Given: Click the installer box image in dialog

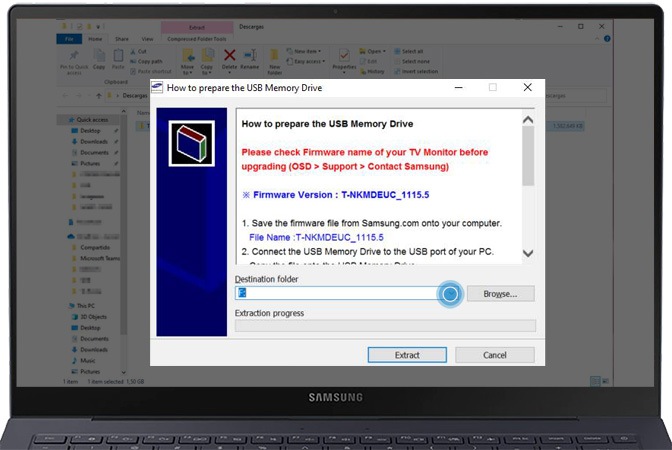Looking at the screenshot, I should point(192,144).
